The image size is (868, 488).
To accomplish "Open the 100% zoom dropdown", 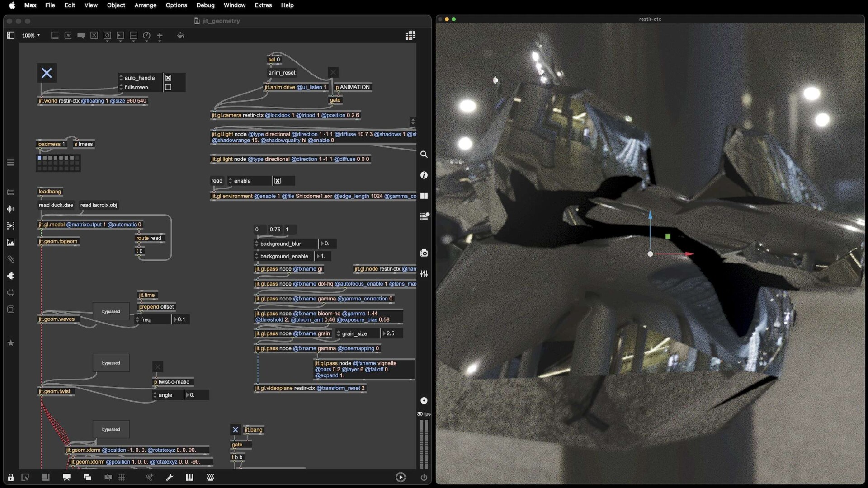I will pyautogui.click(x=30, y=35).
